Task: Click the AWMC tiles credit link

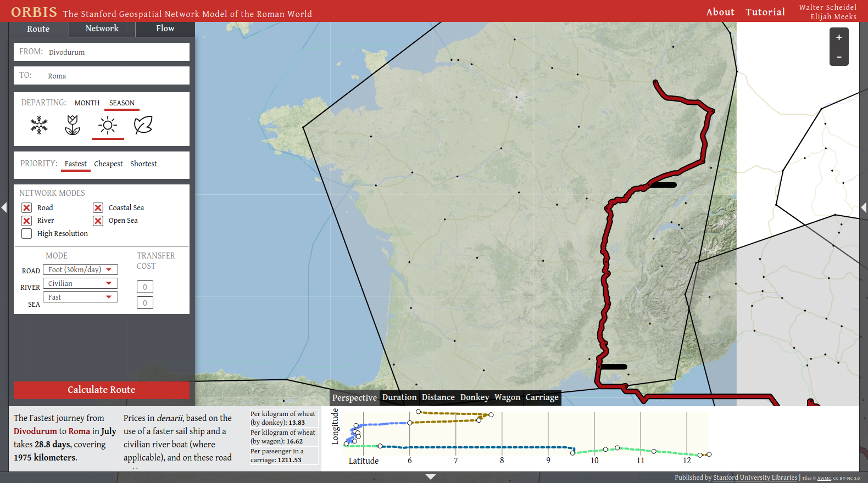Action: pyautogui.click(x=824, y=478)
